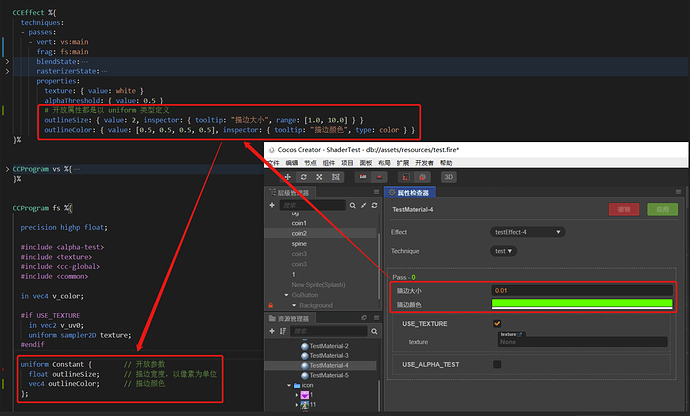Select the Scale transform tool in toolbar
Image resolution: width=690 pixels, height=416 pixels.
319,177
